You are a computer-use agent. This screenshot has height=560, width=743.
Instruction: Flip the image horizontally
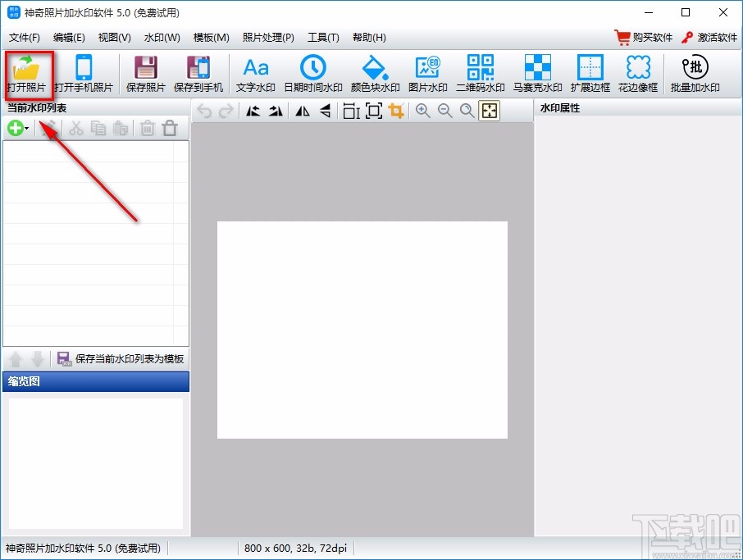click(303, 111)
